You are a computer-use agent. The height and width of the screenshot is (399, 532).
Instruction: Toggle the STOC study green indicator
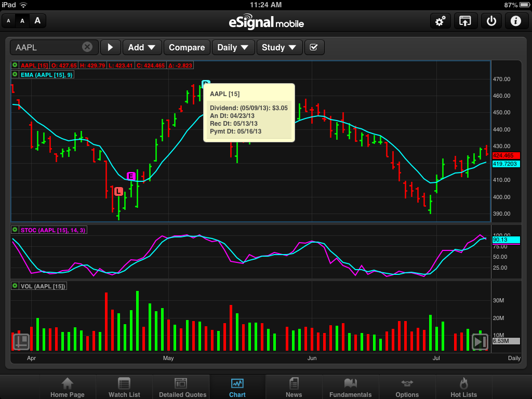(15, 229)
